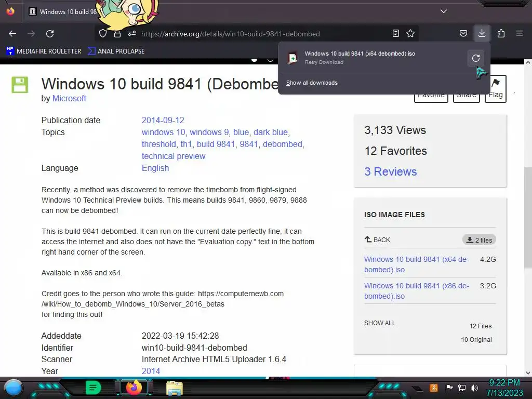Open MEDIAFIRE ROULETTER bookmark
The height and width of the screenshot is (399, 532).
pyautogui.click(x=44, y=51)
